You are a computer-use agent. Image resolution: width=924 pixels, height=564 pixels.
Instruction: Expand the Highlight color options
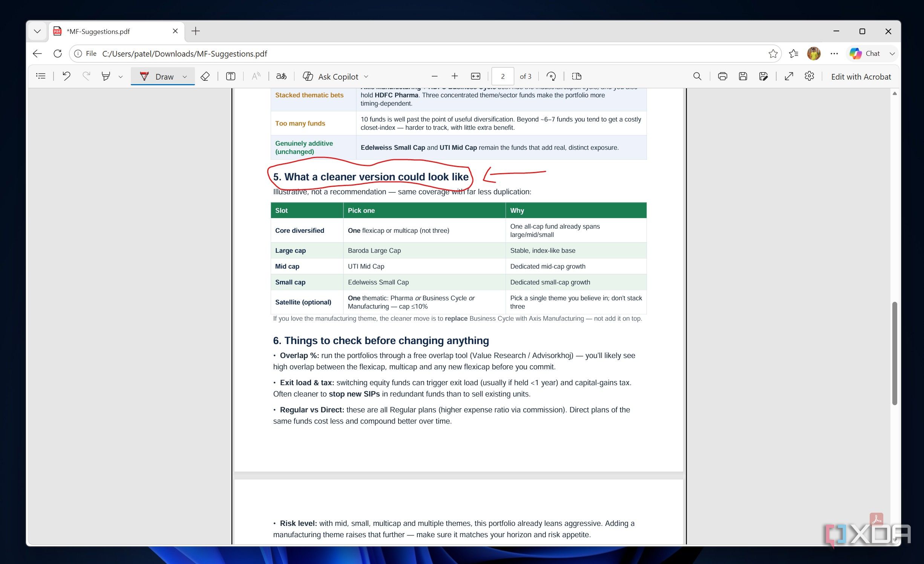click(x=121, y=77)
